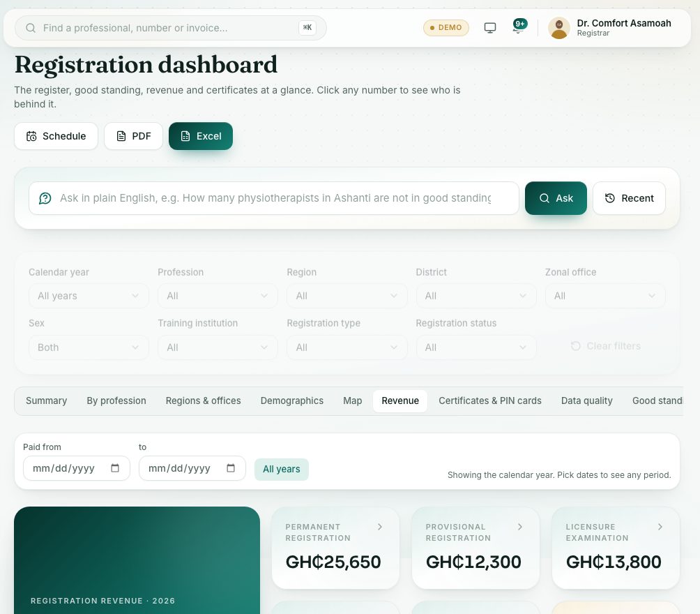The image size is (700, 614).
Task: Click the GH₵25,650 amount
Action: coord(333,562)
